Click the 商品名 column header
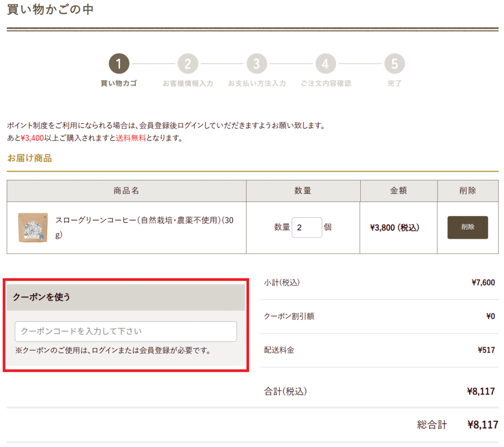The width and height of the screenshot is (504, 447). pos(126,191)
